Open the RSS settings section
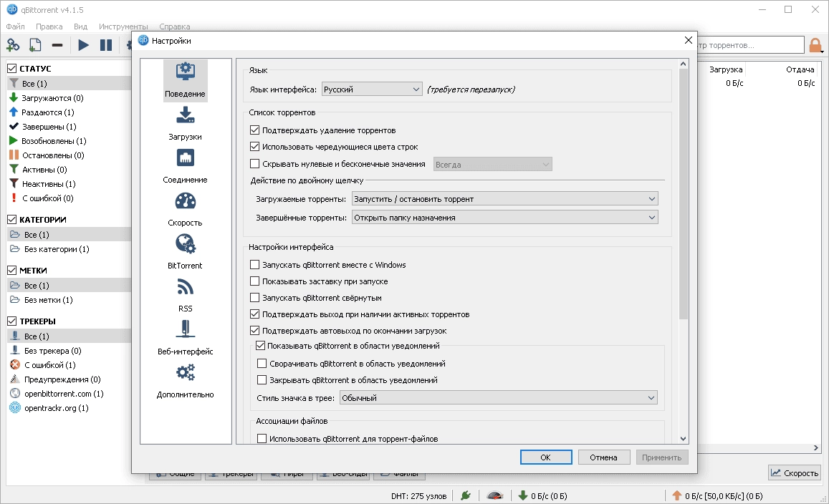The height and width of the screenshot is (504, 829). [185, 295]
